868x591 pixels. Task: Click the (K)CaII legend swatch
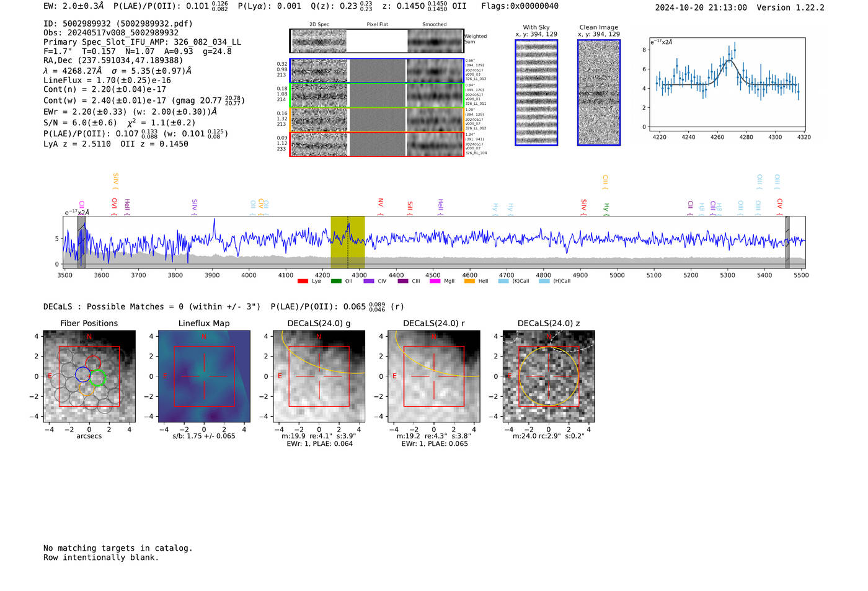pos(503,281)
